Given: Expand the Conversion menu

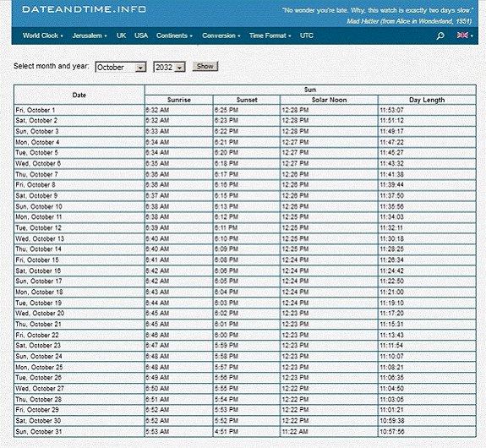Looking at the screenshot, I should (x=221, y=36).
